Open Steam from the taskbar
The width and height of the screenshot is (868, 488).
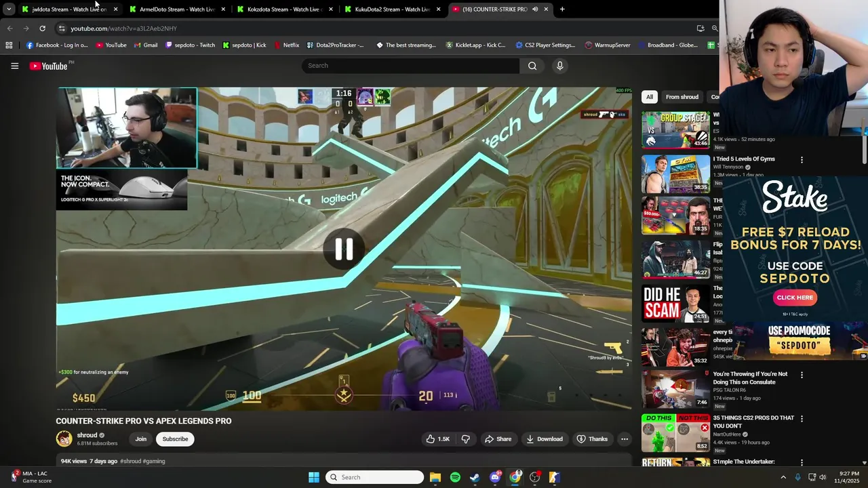coord(475,477)
